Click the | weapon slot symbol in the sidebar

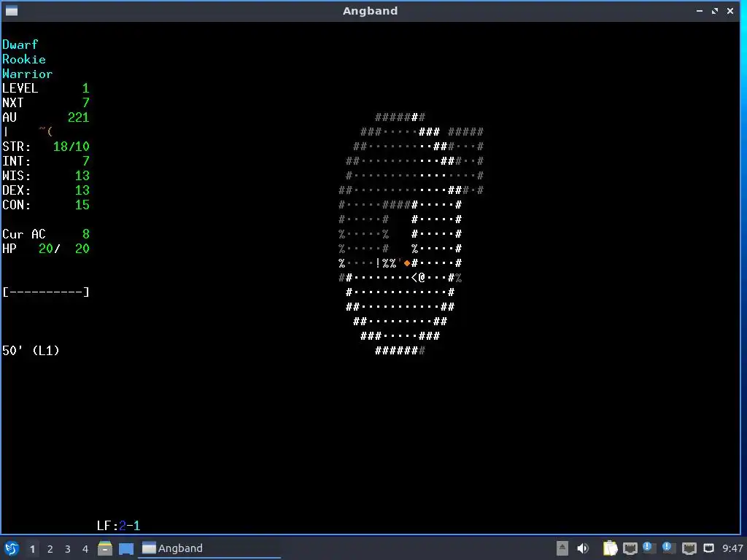click(6, 132)
